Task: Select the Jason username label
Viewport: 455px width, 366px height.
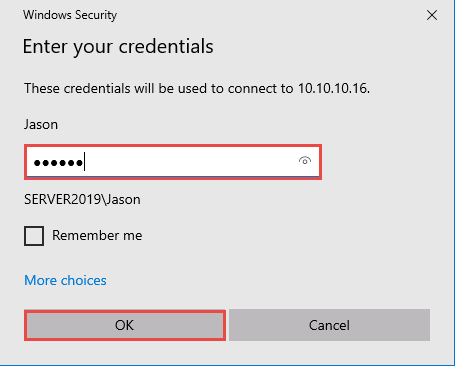Action: (41, 125)
